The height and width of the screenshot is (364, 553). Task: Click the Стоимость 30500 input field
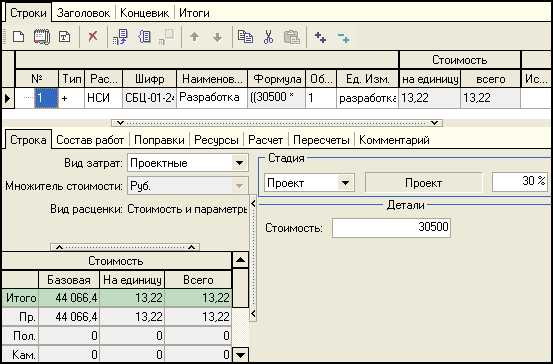[391, 228]
